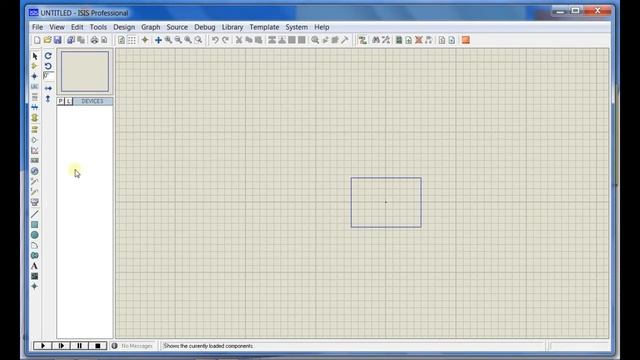This screenshot has height=360, width=640.
Task: Click the DEVICES selector header
Action: 93,101
